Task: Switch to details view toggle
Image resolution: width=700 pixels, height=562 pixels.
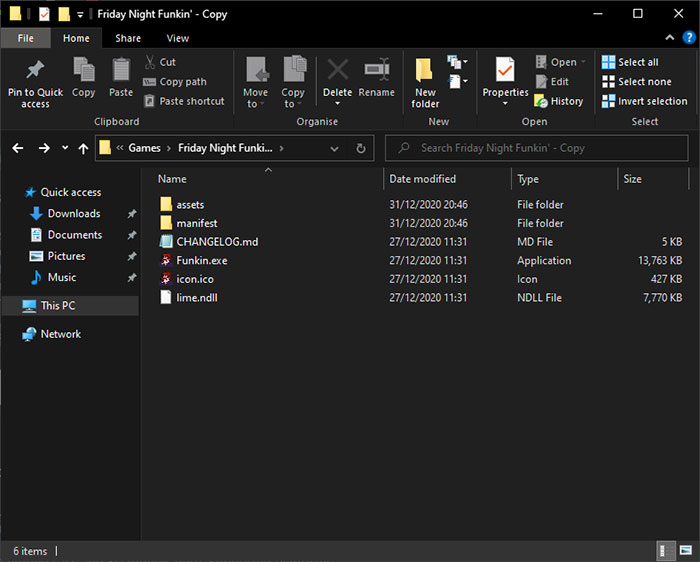Action: click(665, 551)
